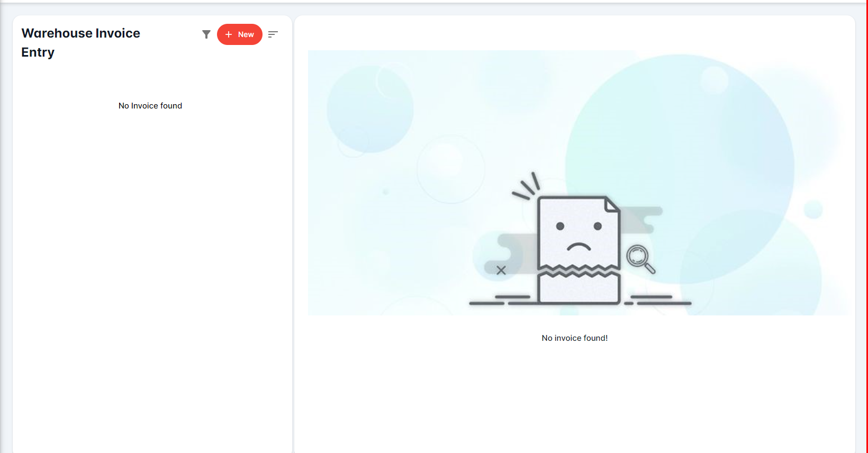Select the Warehouse Invoice Entry heading

click(x=80, y=42)
